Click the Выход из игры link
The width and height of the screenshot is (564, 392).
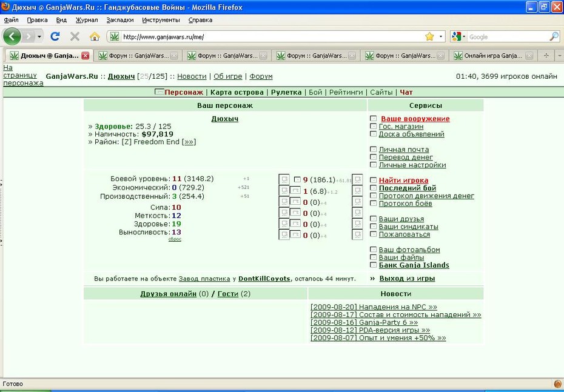407,279
